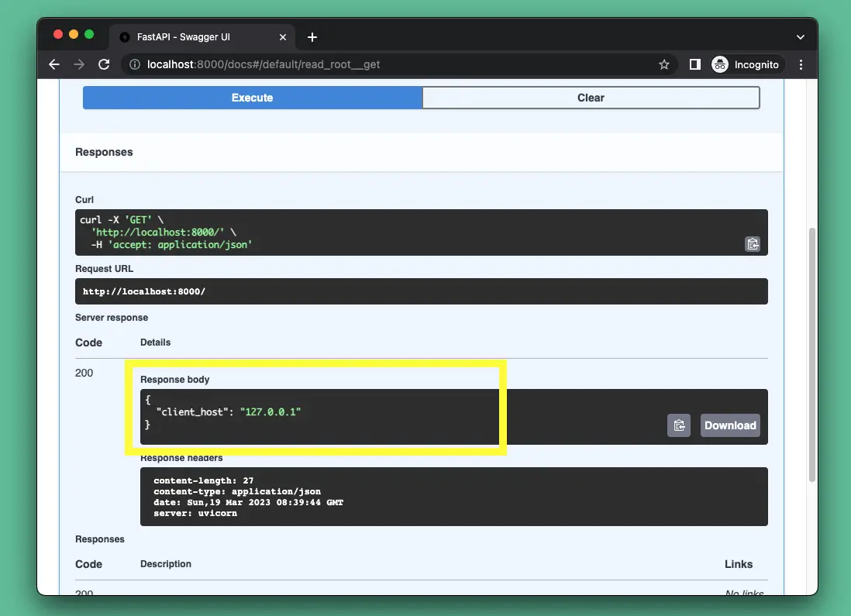This screenshot has width=851, height=616.
Task: Open the Chrome three-dot menu
Action: pos(801,64)
